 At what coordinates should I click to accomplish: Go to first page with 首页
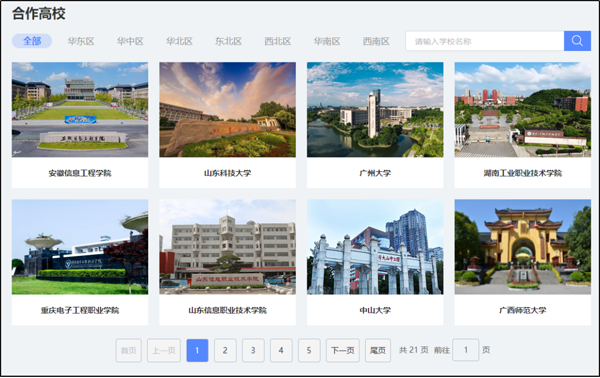[x=129, y=350]
